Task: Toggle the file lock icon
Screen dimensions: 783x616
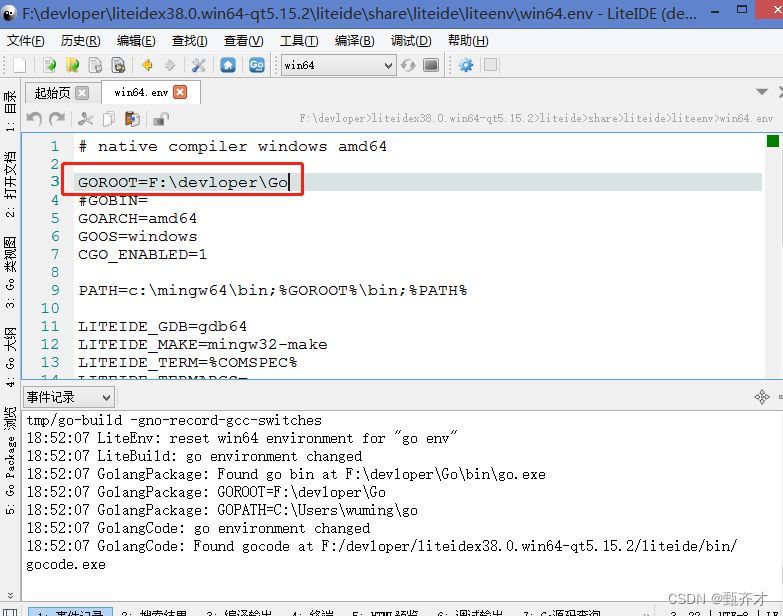Action: (x=161, y=119)
